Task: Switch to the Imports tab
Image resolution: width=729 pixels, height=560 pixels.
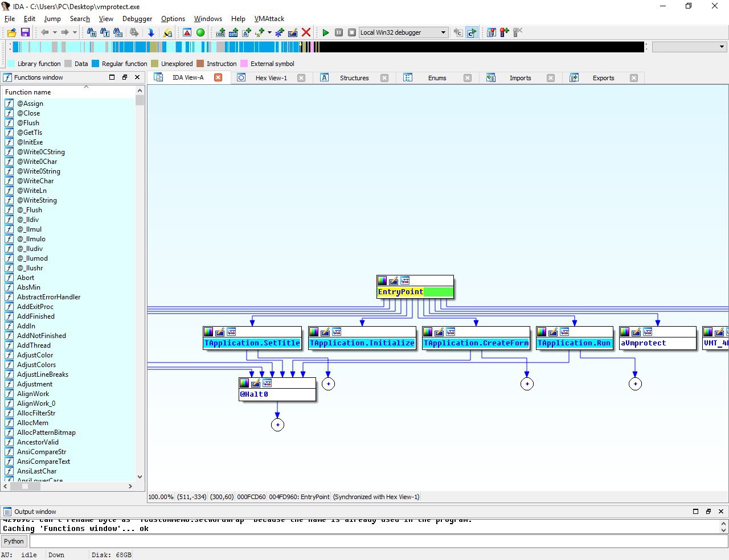Action: [x=520, y=78]
